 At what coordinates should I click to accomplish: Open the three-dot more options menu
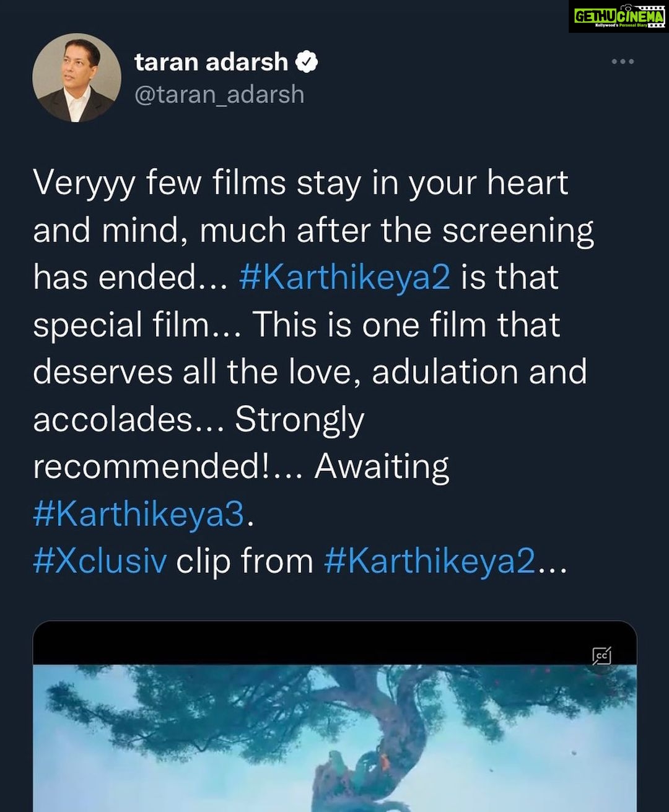(x=622, y=61)
